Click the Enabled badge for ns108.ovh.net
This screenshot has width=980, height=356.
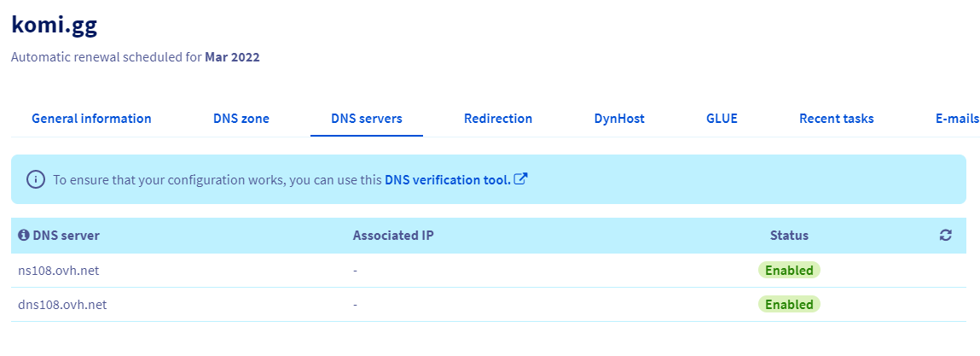click(789, 271)
